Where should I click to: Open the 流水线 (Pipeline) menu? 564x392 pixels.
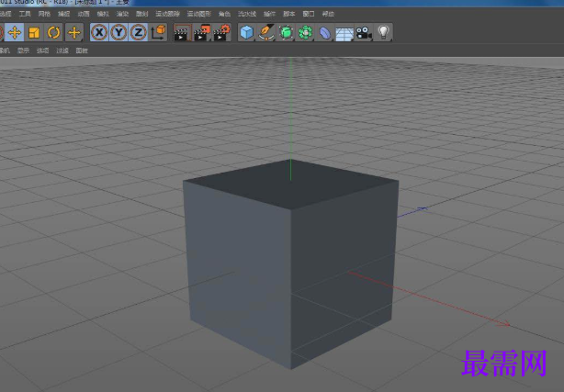[247, 14]
